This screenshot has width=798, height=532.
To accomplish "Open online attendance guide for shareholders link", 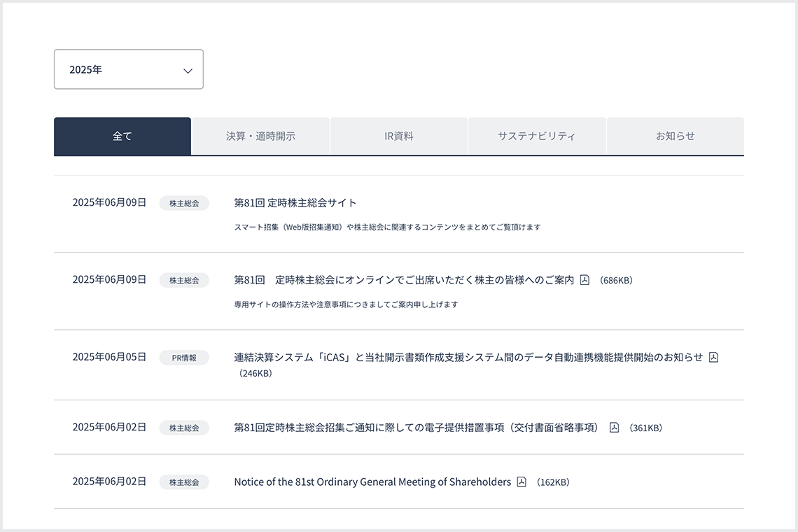I will [404, 280].
